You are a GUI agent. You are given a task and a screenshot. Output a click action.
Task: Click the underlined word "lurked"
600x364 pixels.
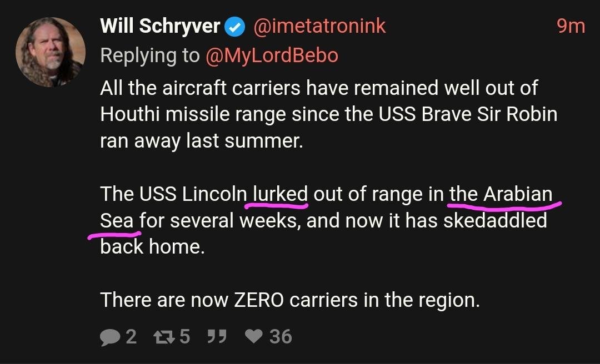point(280,194)
